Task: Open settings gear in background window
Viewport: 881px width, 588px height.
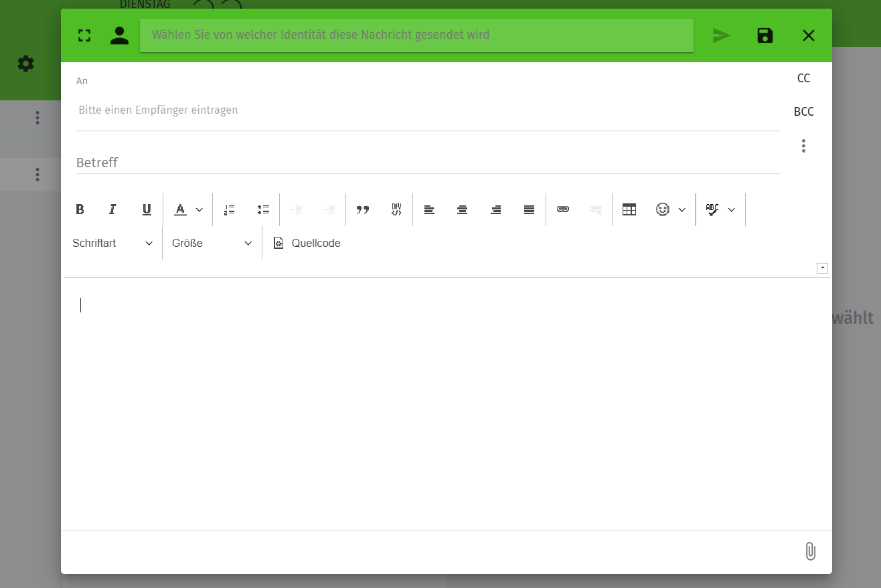Action: (x=25, y=64)
